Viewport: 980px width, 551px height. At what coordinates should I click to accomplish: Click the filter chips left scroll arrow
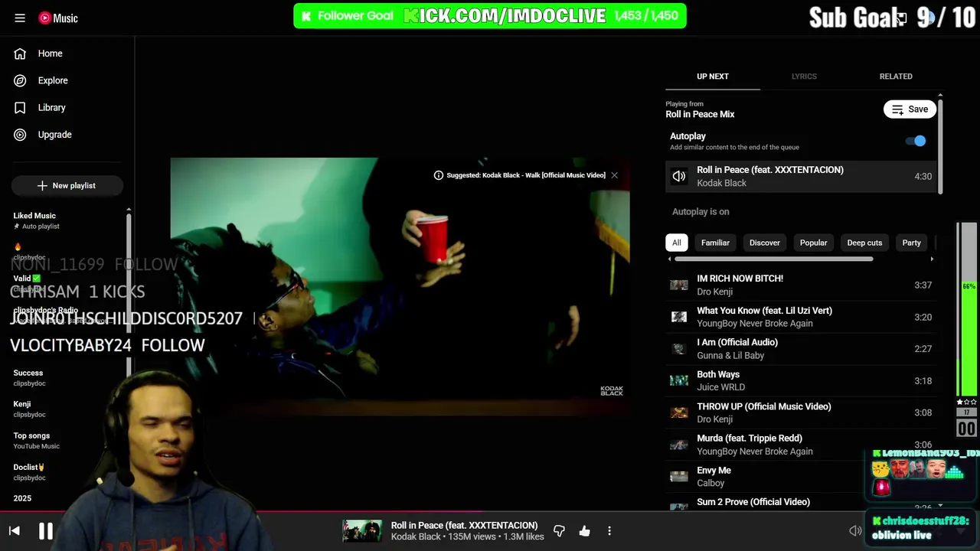pyautogui.click(x=670, y=259)
